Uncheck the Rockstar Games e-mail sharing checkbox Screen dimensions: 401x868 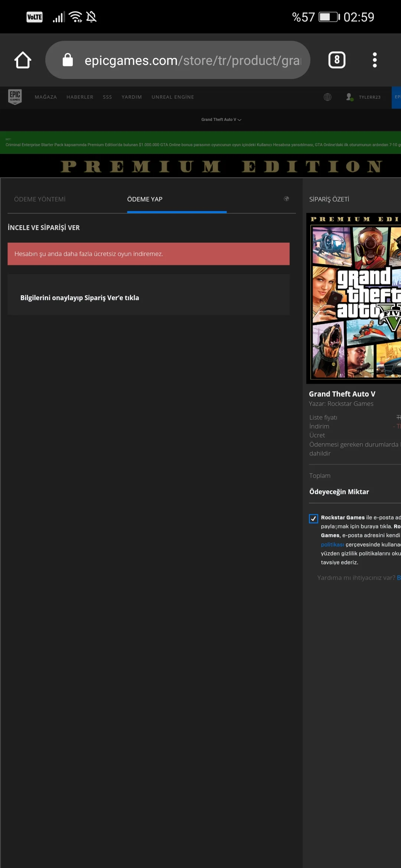point(313,519)
